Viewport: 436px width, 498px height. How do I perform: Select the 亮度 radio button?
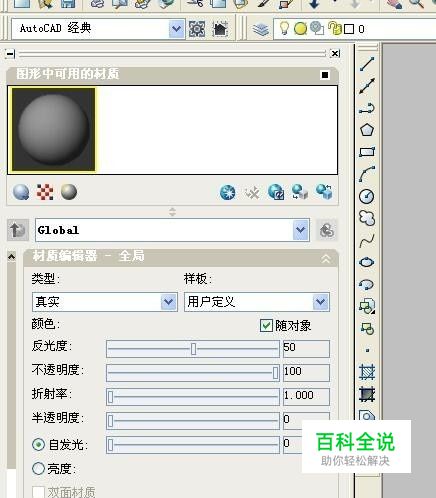pyautogui.click(x=38, y=468)
